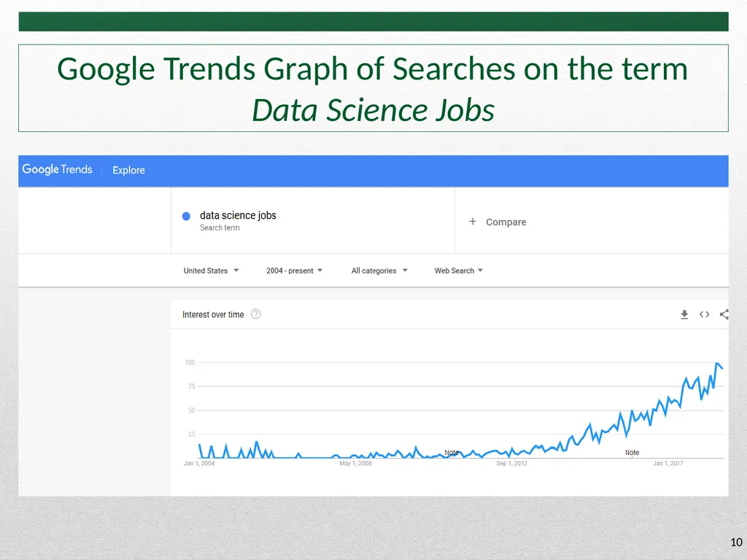Viewport: 747px width, 560px height.
Task: Select the blue dot beside data science jobs
Action: pos(186,216)
